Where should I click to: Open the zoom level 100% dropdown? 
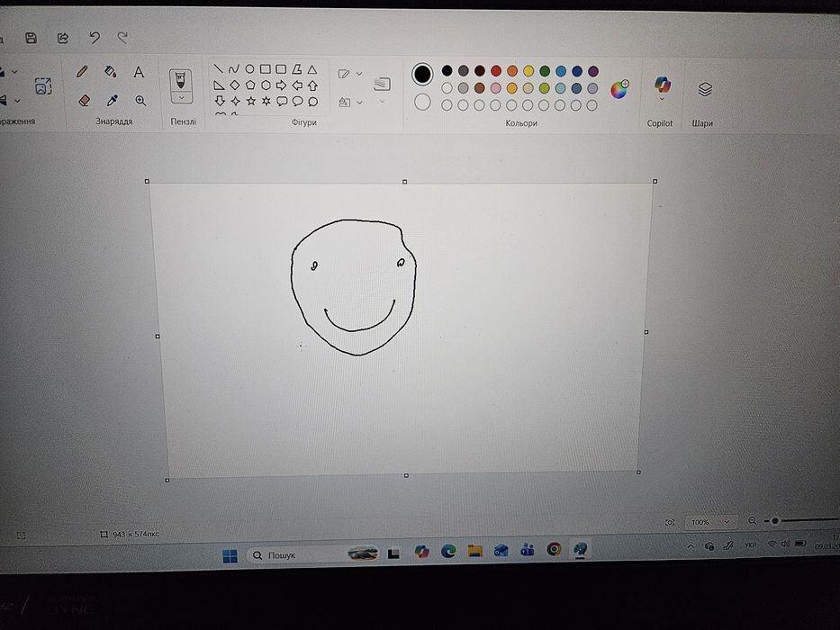click(x=710, y=522)
